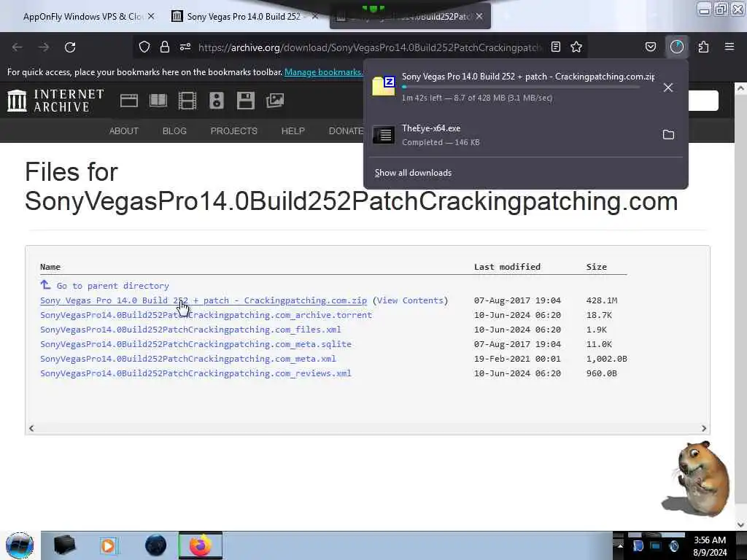The height and width of the screenshot is (560, 747).
Task: Click page scrollbar up arrow
Action: pos(740,88)
